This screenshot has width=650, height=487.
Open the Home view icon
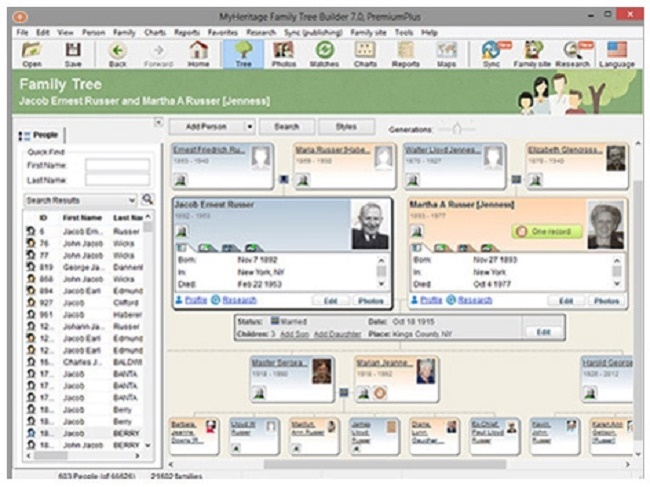click(199, 54)
